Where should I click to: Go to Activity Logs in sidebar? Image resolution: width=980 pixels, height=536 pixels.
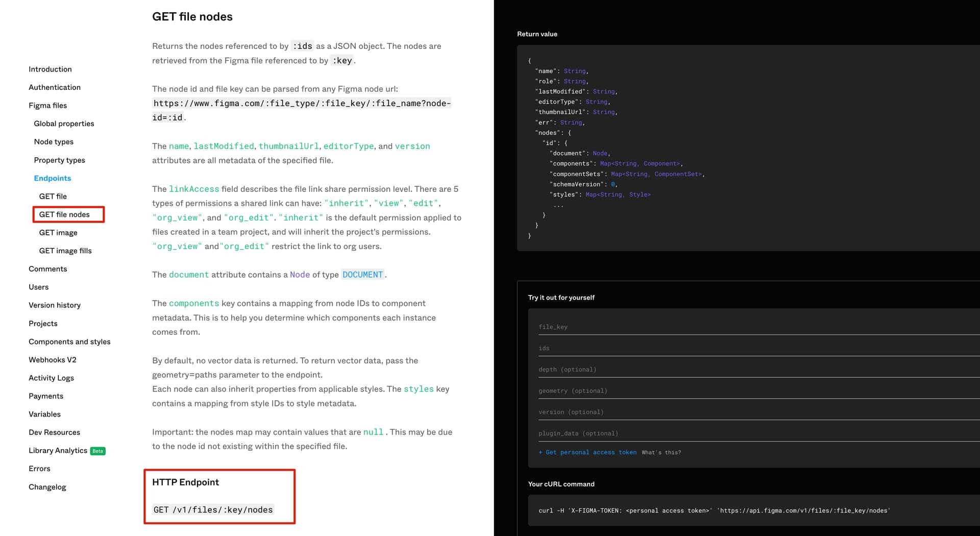pyautogui.click(x=51, y=378)
